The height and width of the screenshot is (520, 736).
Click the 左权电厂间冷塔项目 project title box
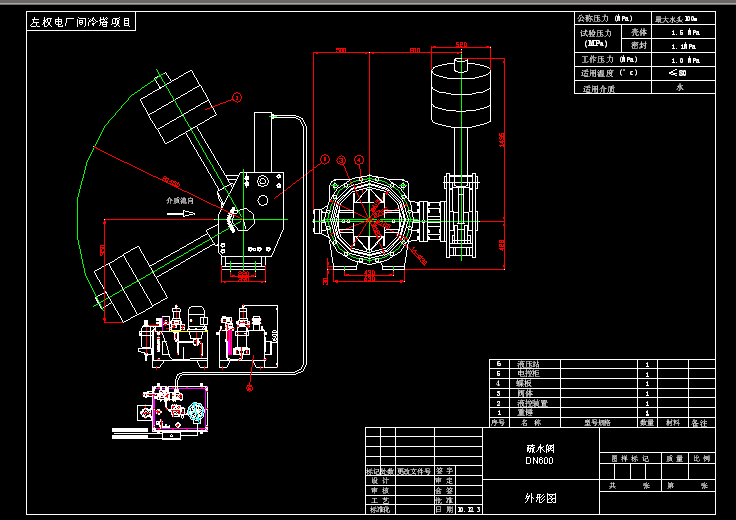click(81, 22)
